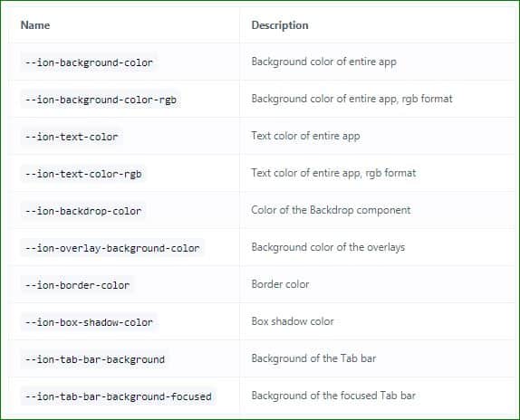This screenshot has width=520, height=420.
Task: Select the --ion-box-shadow-color code label
Action: 89,322
